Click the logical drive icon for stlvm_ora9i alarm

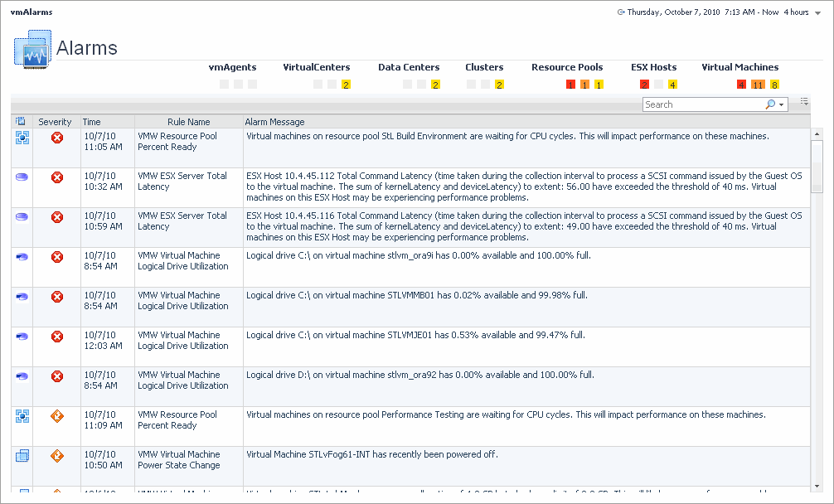pos(22,257)
